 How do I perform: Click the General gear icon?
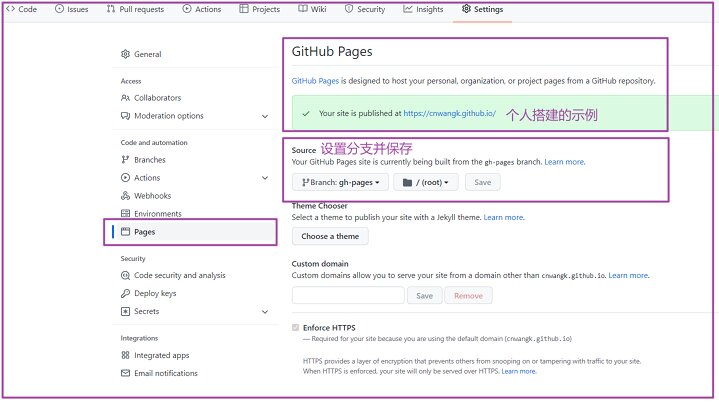click(x=125, y=54)
